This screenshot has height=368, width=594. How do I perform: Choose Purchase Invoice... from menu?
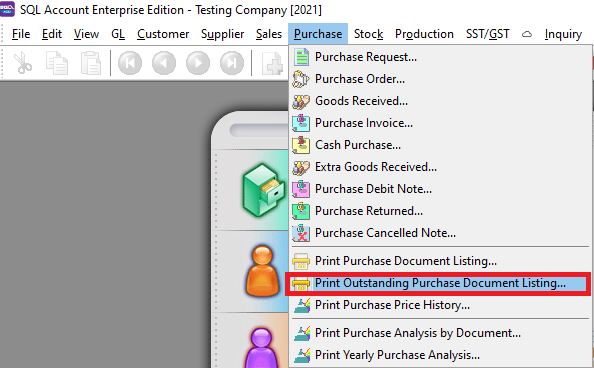tap(439, 123)
